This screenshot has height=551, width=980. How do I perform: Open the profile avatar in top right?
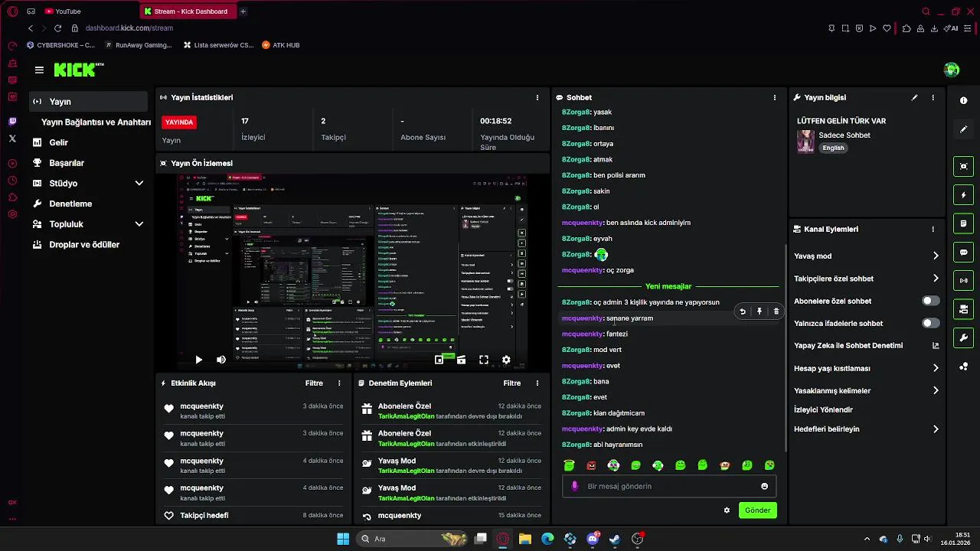point(952,70)
